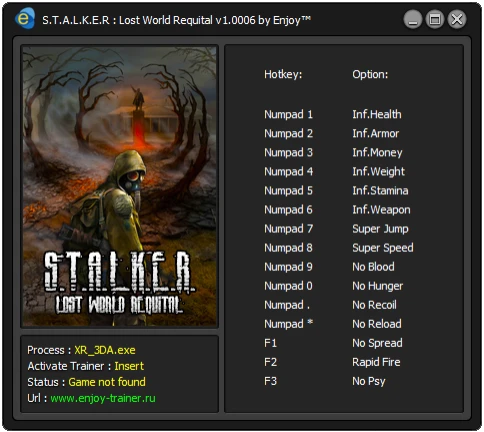
Task: Click the 'F1' hotkey label
Action: (270, 343)
